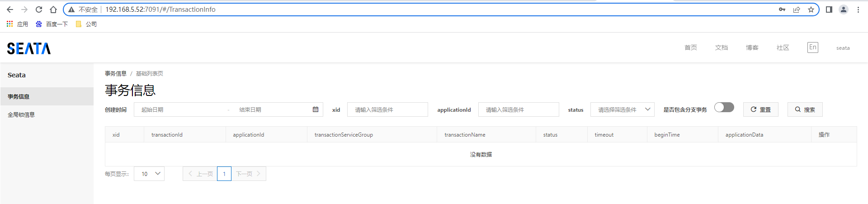
Task: Toggle the 是否包含分支事务 switch
Action: tap(724, 107)
